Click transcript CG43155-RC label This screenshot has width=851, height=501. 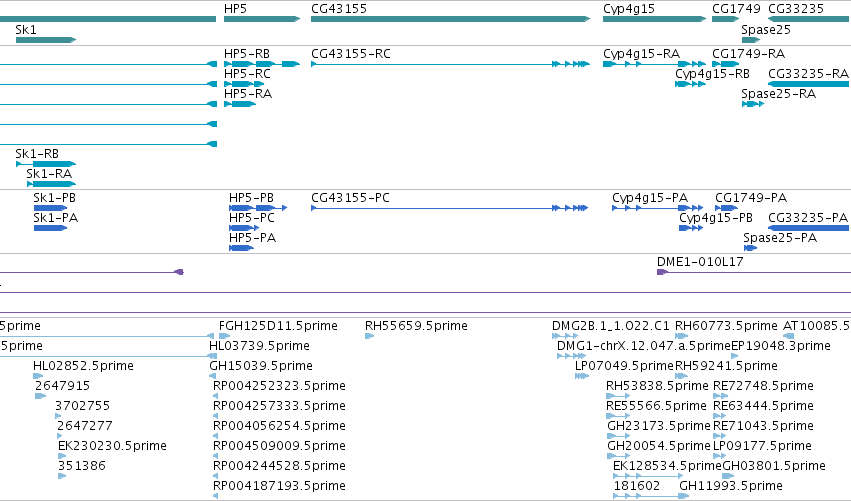click(x=351, y=54)
